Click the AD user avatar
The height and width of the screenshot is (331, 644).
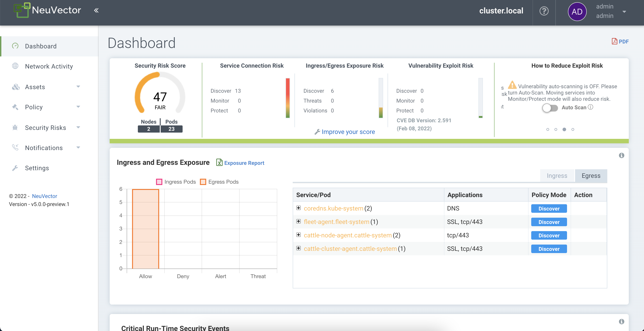coord(577,11)
